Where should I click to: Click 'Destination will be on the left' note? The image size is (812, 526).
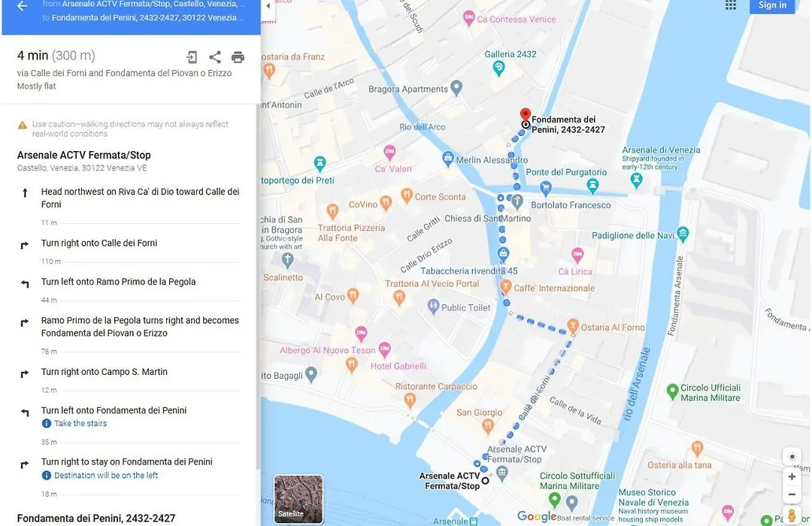click(106, 475)
